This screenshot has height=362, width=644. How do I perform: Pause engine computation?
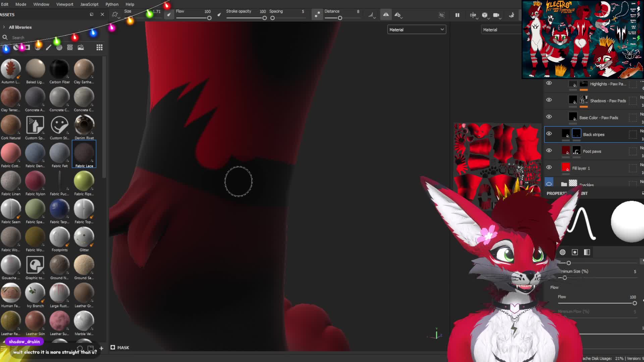tap(457, 15)
